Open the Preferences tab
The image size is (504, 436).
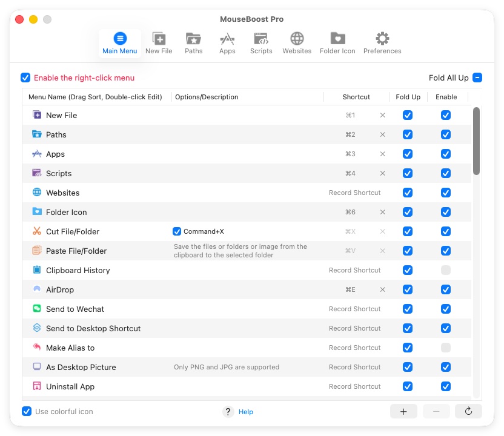point(382,44)
